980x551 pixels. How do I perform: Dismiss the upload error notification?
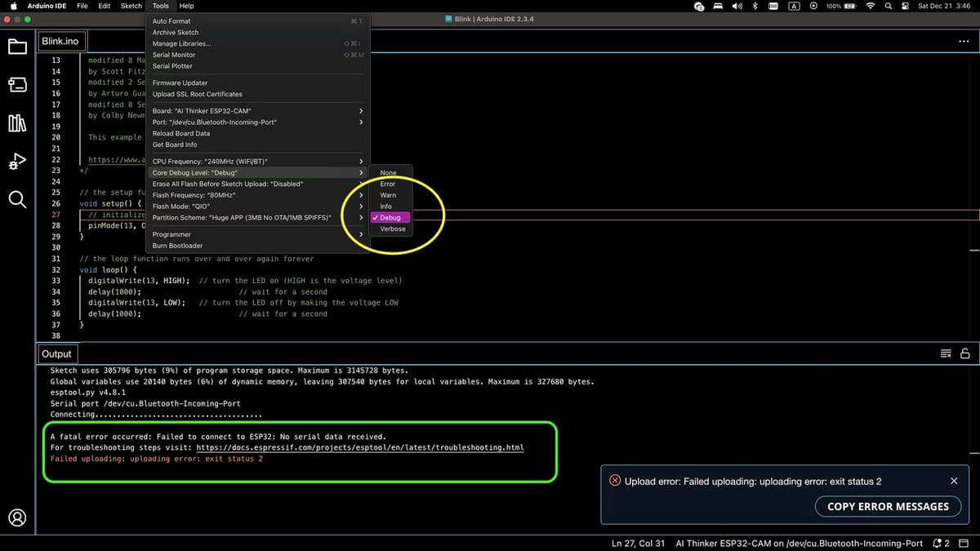(x=954, y=482)
